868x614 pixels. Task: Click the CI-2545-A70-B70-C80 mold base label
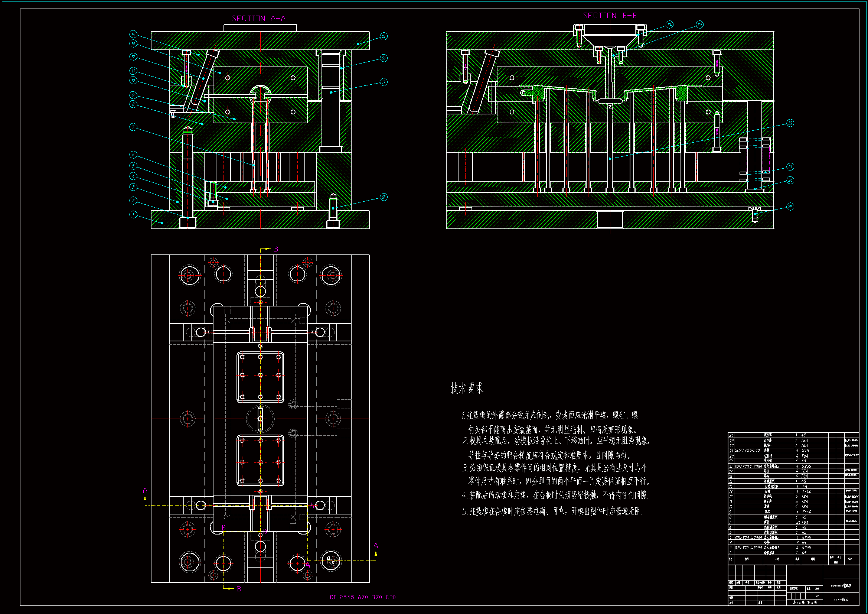(363, 597)
